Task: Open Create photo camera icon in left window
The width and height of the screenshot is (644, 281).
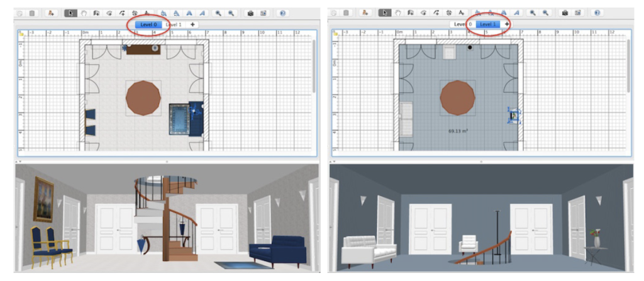Action: (x=250, y=13)
